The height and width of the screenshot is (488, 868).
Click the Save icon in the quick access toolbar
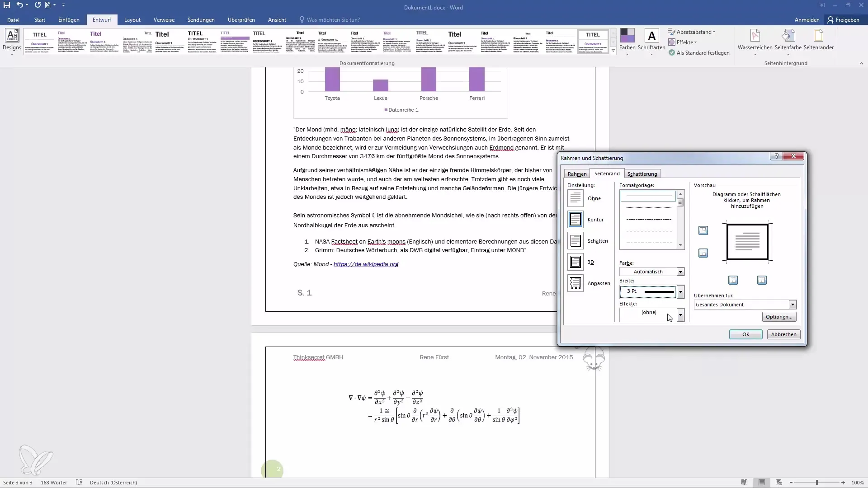7,5
